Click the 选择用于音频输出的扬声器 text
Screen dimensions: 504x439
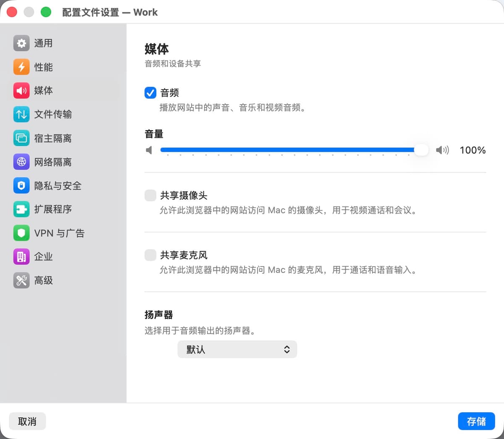tap(200, 331)
